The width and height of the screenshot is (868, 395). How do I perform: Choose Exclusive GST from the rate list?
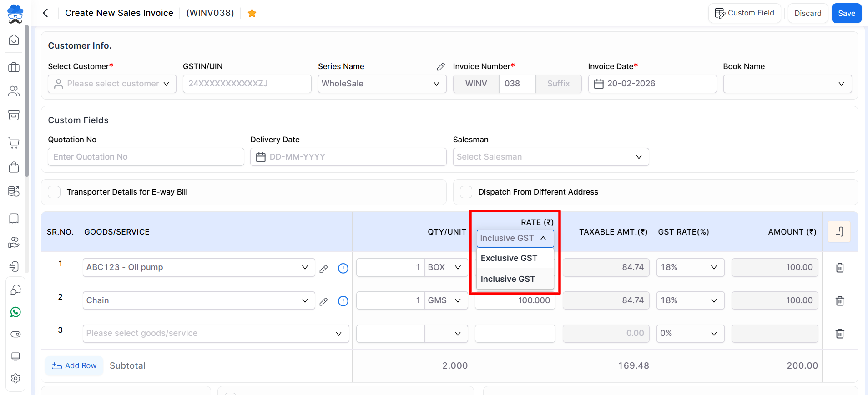pyautogui.click(x=509, y=258)
